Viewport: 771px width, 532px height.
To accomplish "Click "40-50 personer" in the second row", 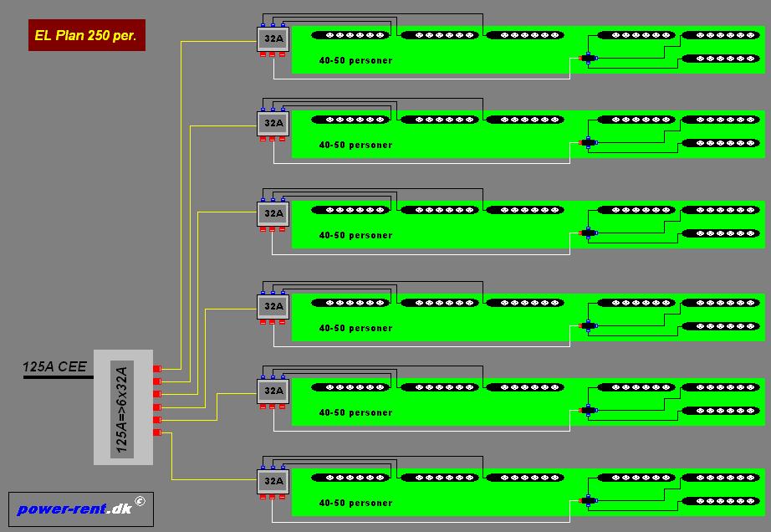I will (355, 145).
